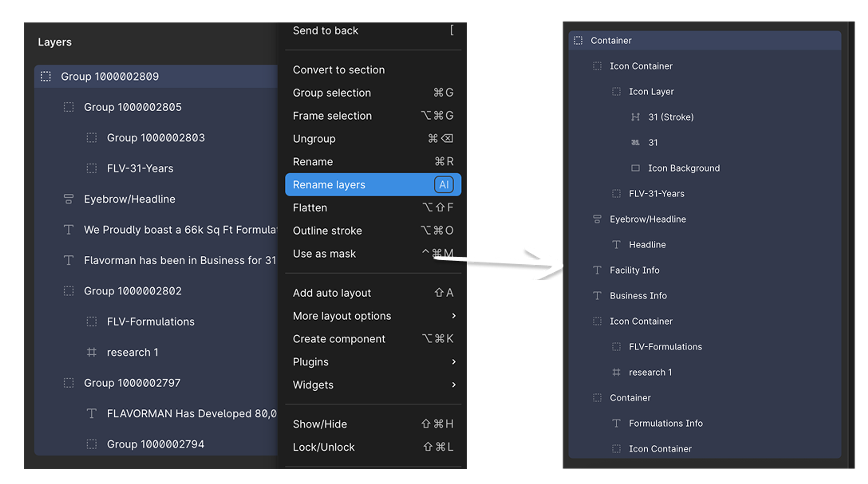The width and height of the screenshot is (868, 484).
Task: Choose Outline stroke menu item
Action: (x=373, y=231)
